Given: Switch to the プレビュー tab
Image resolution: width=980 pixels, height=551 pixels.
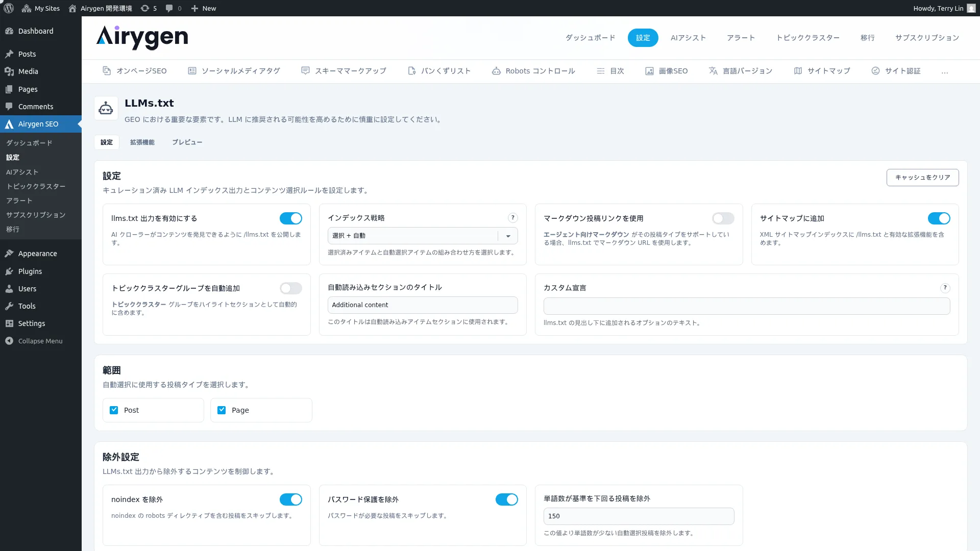Looking at the screenshot, I should coord(187,142).
